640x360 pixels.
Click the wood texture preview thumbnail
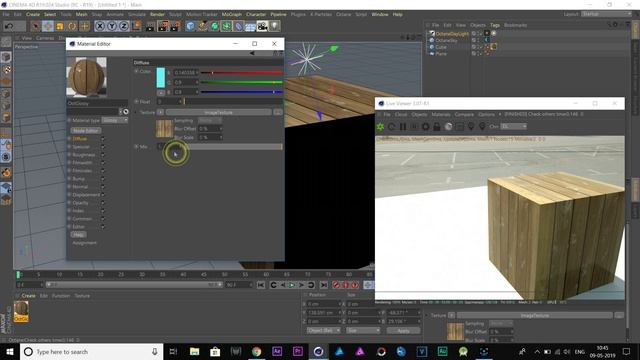[x=164, y=129]
